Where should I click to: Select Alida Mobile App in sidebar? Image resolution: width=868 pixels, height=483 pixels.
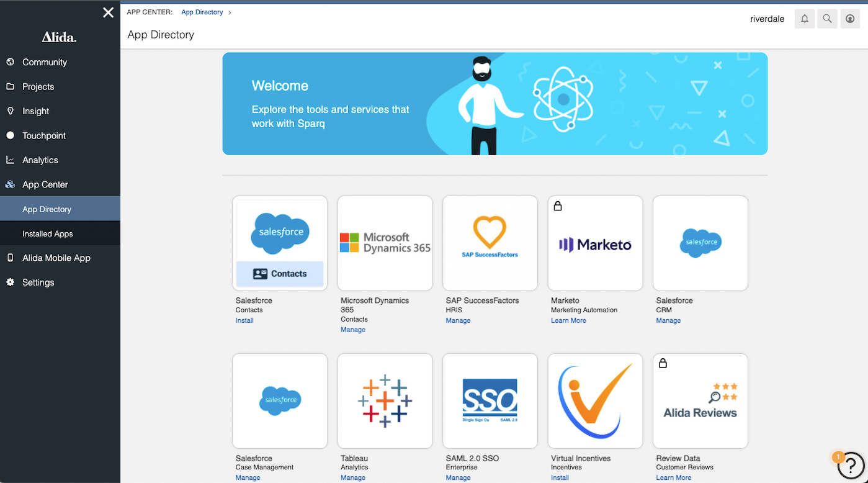pos(56,258)
